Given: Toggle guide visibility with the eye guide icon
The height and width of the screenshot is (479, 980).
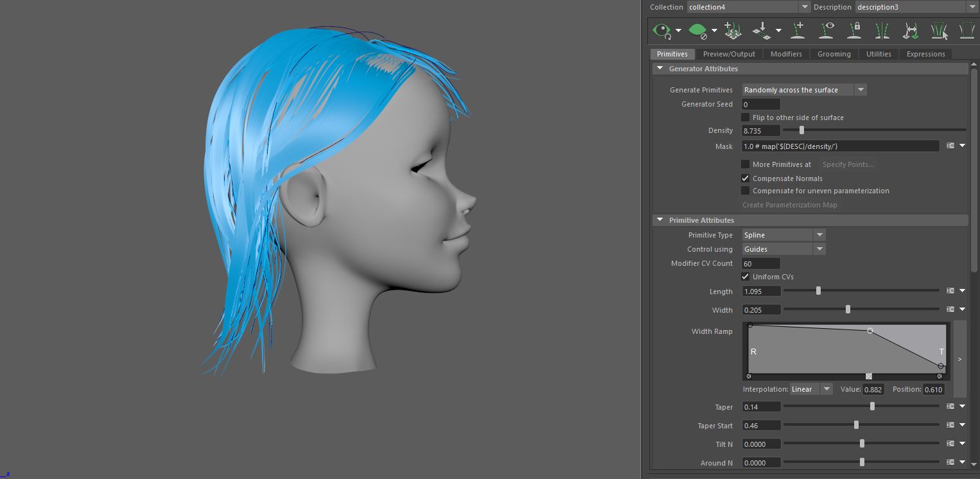Looking at the screenshot, I should point(828,30).
